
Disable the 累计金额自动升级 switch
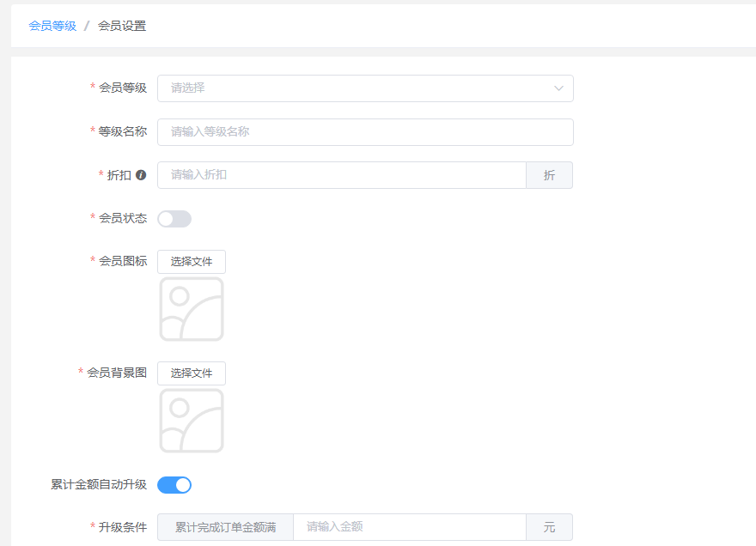[x=174, y=485]
